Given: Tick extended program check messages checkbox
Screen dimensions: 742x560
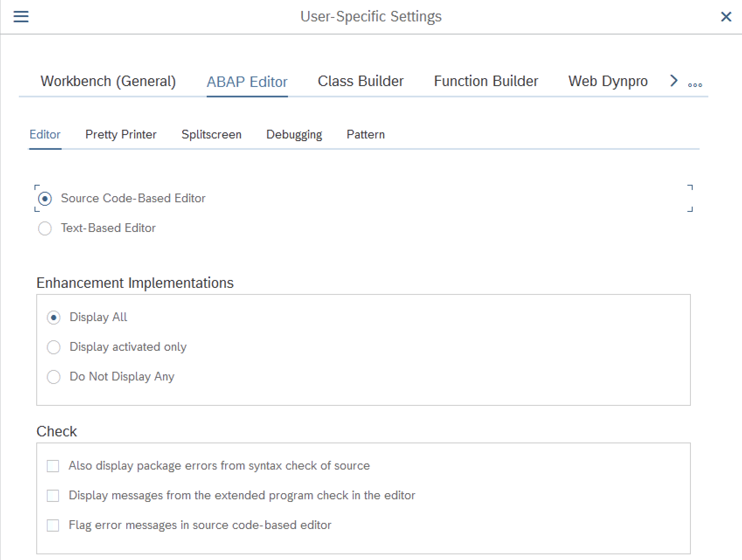Looking at the screenshot, I should click(x=53, y=496).
